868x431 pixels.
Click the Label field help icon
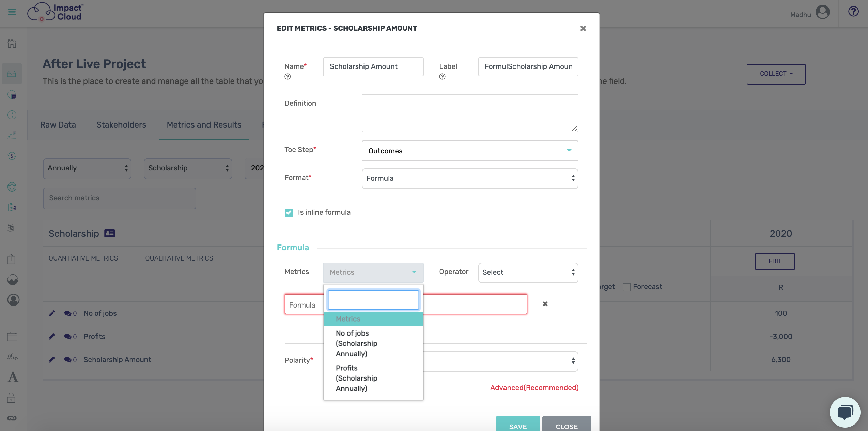tap(442, 77)
